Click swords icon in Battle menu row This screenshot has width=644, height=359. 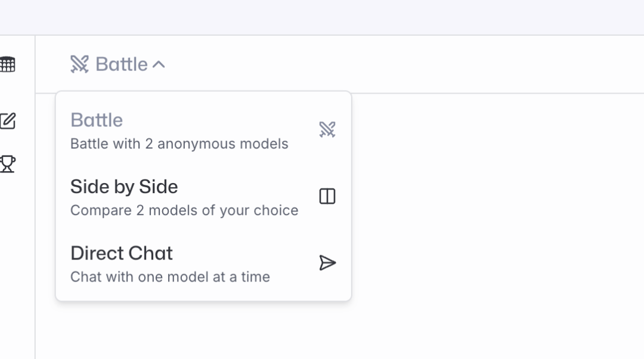point(327,129)
